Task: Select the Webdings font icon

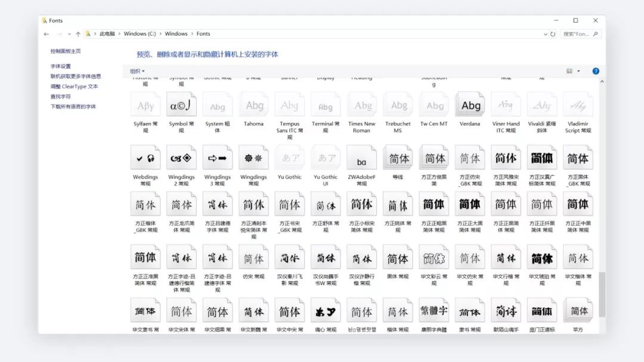Action: pyautogui.click(x=145, y=157)
